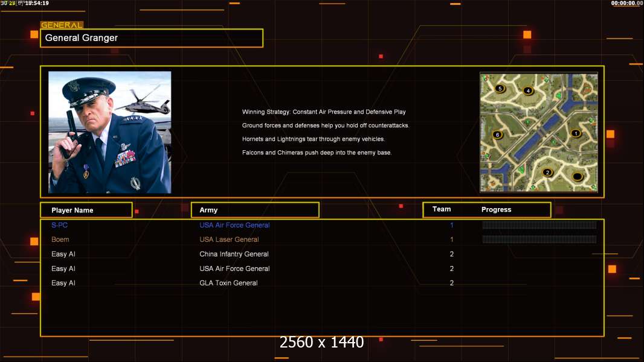Click team number 1 in the Boem row
This screenshot has height=362, width=644.
(x=452, y=240)
